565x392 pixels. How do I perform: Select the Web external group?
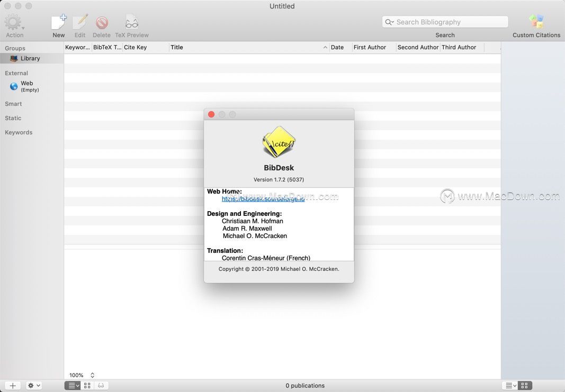click(x=32, y=86)
